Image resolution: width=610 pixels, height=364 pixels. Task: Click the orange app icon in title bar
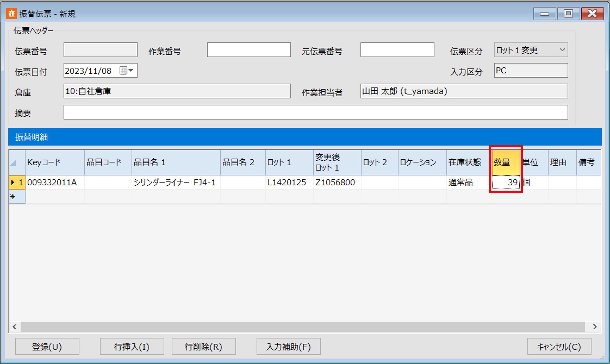[11, 13]
